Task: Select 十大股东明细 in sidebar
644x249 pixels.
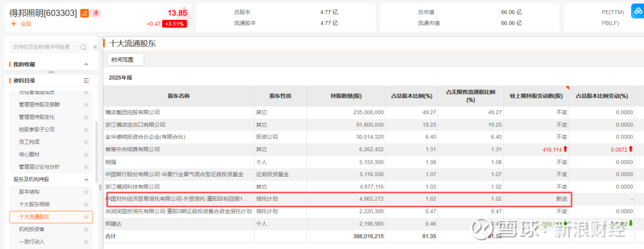Action: (x=34, y=204)
